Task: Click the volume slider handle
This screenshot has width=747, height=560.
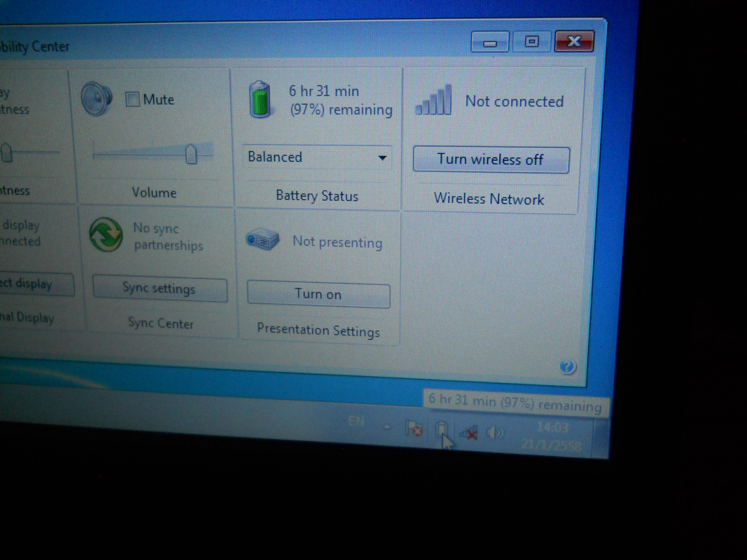Action: (191, 154)
